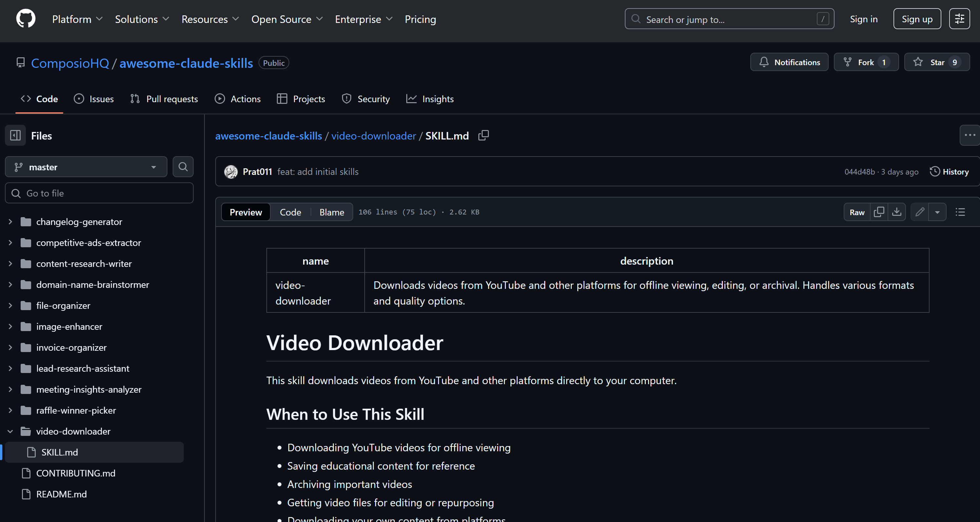Switch to the Blame view
This screenshot has height=522, width=980.
pyautogui.click(x=331, y=212)
